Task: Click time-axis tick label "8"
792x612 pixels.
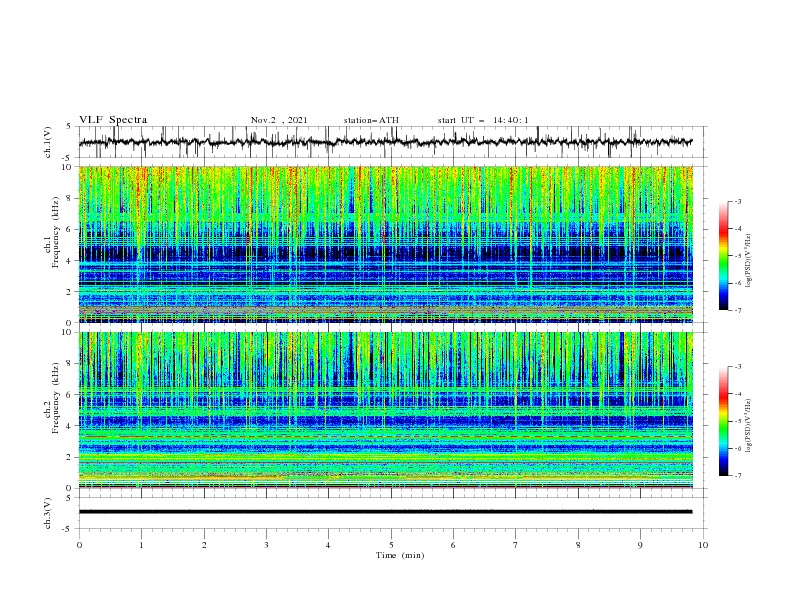Action: 578,545
